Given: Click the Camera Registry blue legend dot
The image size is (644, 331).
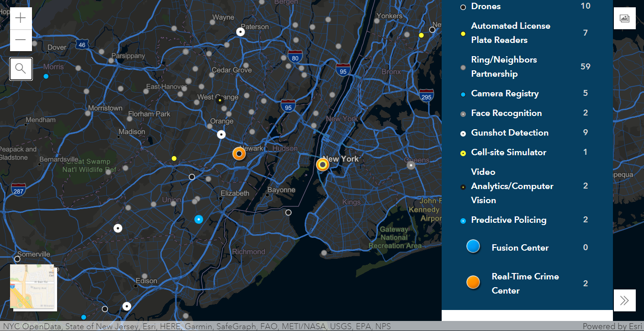Looking at the screenshot, I should tap(463, 94).
